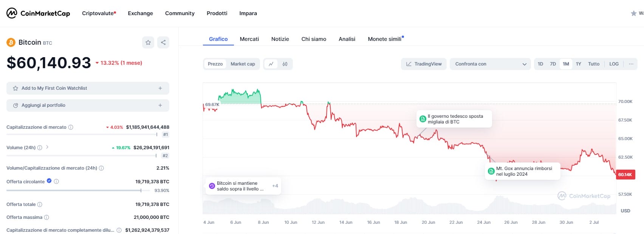Open the Confronta con dropdown
Viewport: 644px width, 234px height.
[x=490, y=64]
